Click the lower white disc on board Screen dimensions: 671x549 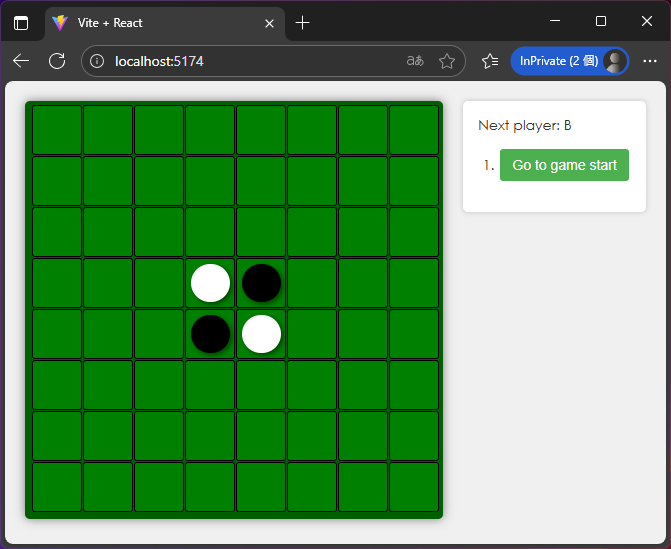coord(261,334)
